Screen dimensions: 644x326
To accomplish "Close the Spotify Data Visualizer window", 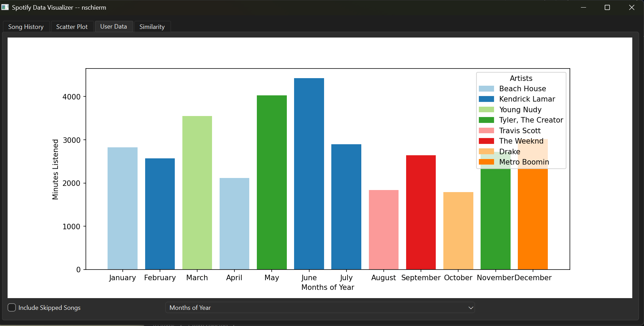I will [x=632, y=7].
